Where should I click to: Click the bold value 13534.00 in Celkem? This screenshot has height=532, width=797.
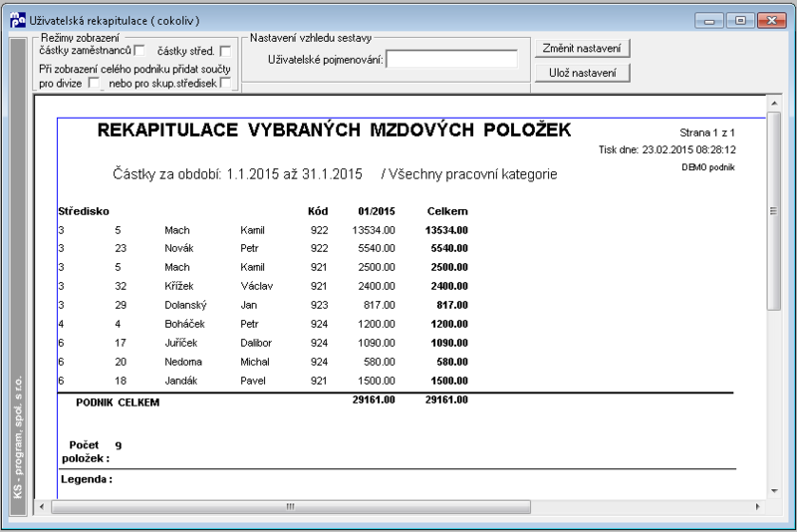click(446, 230)
